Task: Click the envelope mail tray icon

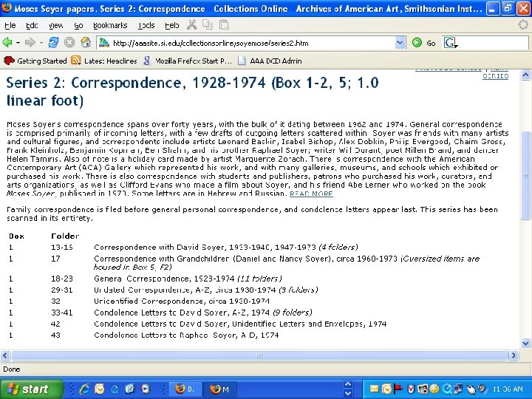Action: (374, 389)
